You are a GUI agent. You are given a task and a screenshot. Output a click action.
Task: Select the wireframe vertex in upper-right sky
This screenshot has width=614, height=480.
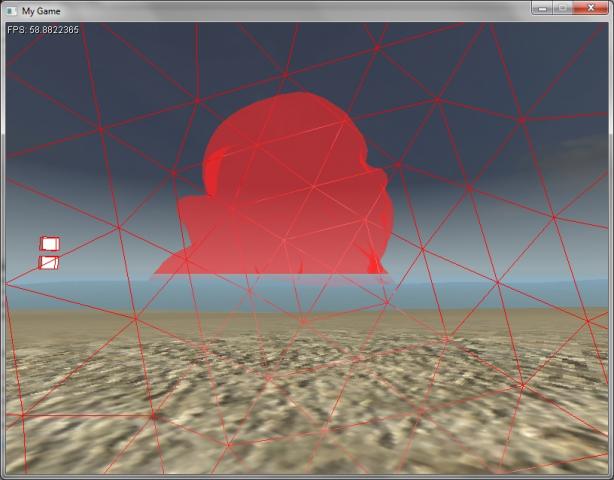pos(521,120)
